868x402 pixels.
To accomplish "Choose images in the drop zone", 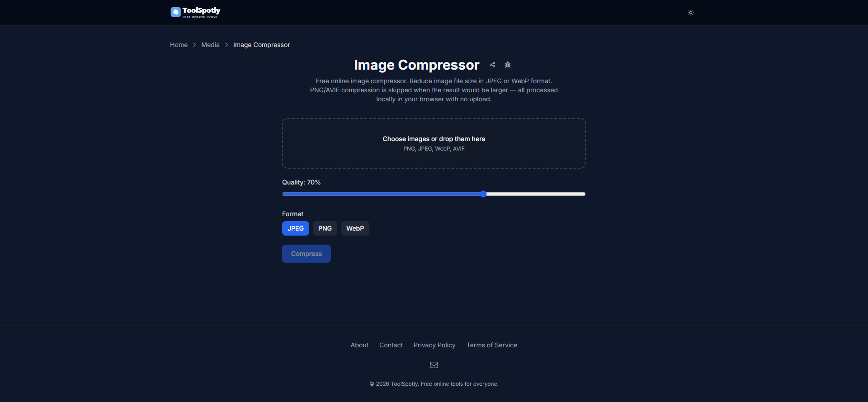I will coord(434,143).
